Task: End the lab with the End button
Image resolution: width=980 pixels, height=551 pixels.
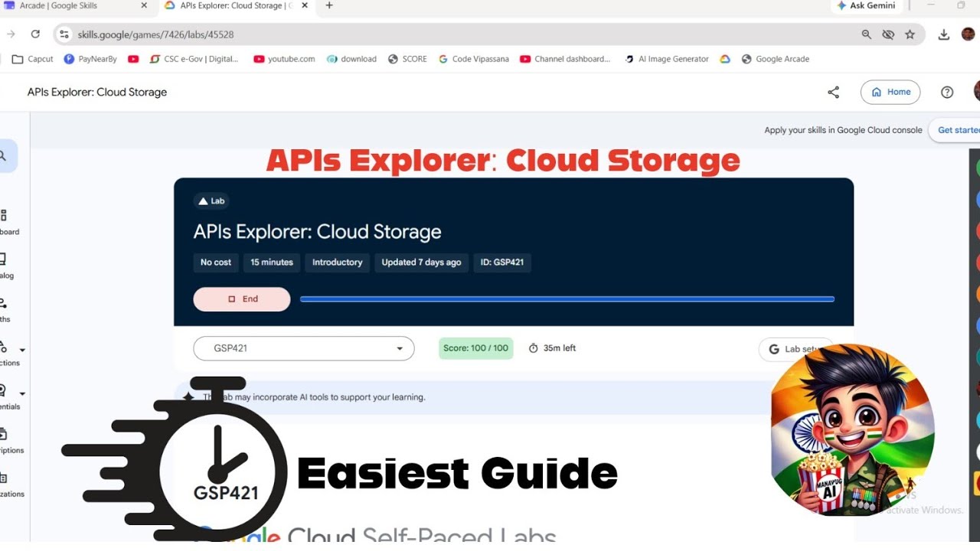Action: click(x=242, y=299)
